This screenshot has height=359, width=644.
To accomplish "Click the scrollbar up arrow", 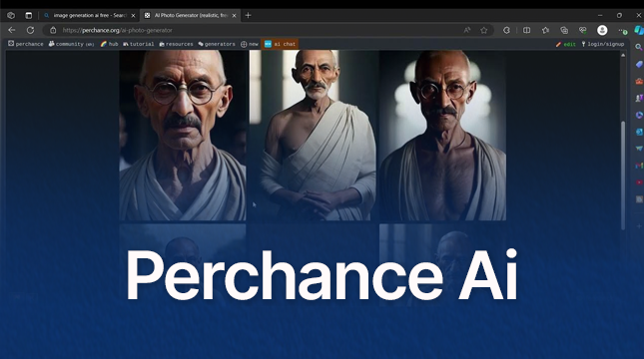I will pos(623,55).
